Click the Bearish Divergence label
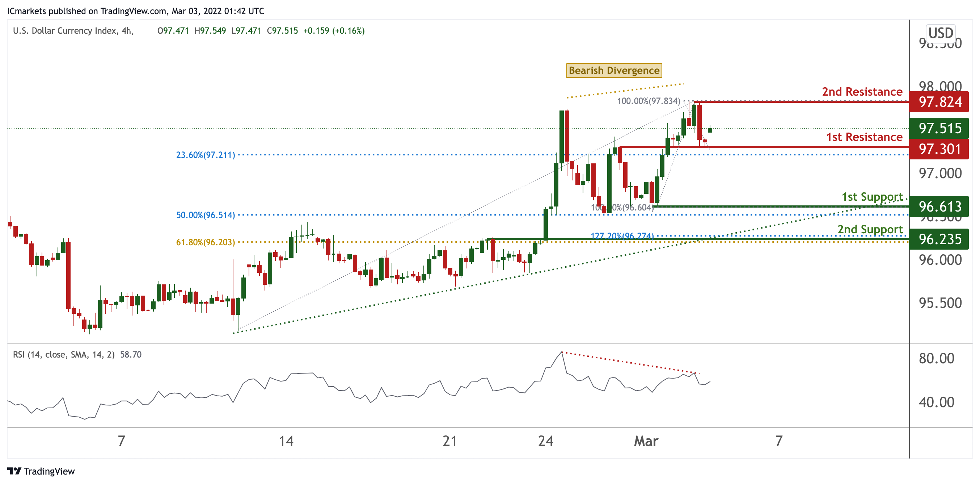This screenshot has height=484, width=980. 614,70
